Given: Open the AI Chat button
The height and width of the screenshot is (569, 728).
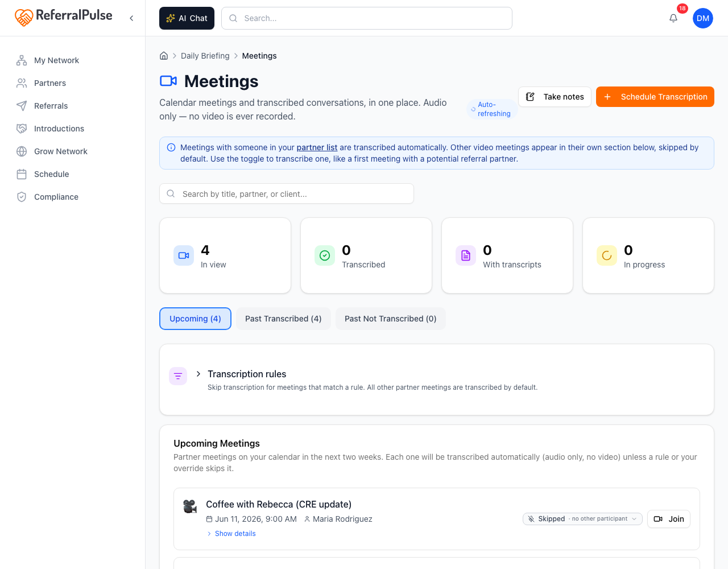Looking at the screenshot, I should [x=187, y=18].
